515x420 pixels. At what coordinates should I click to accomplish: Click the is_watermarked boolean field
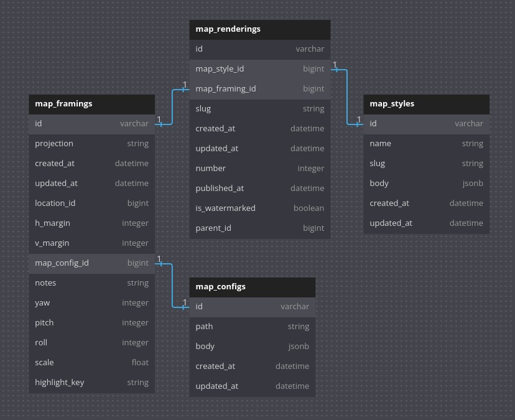(x=260, y=208)
